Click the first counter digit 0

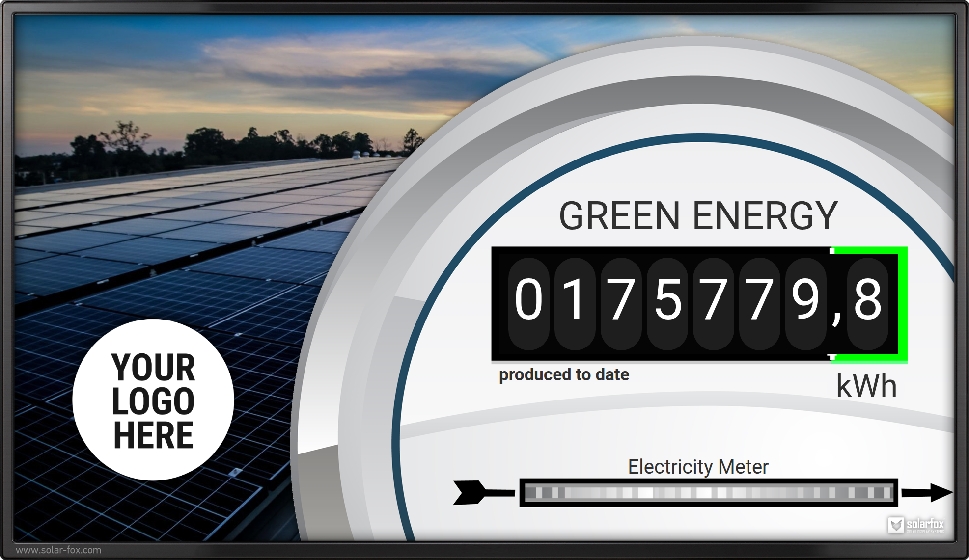528,300
